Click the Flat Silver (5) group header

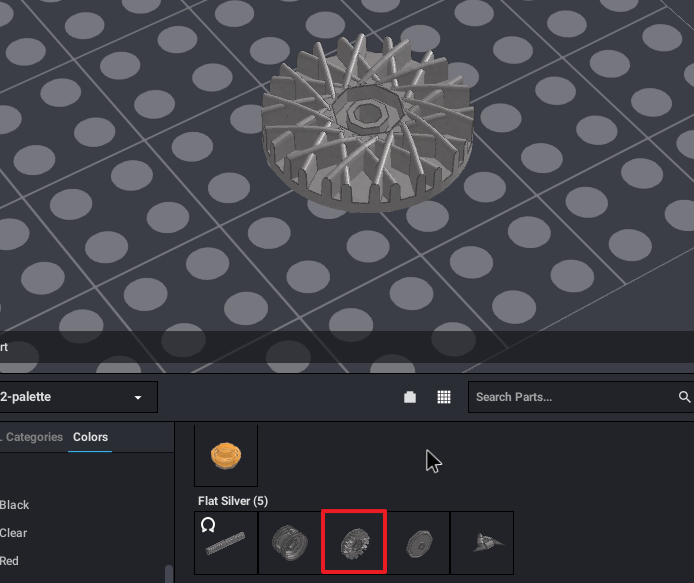pos(233,501)
